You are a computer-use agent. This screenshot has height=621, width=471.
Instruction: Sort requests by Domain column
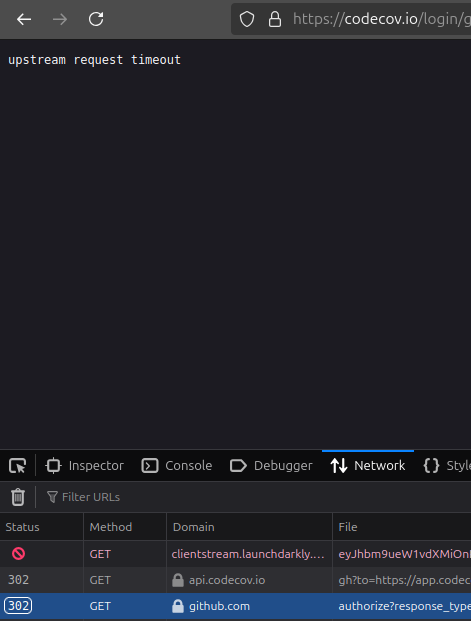(x=249, y=527)
